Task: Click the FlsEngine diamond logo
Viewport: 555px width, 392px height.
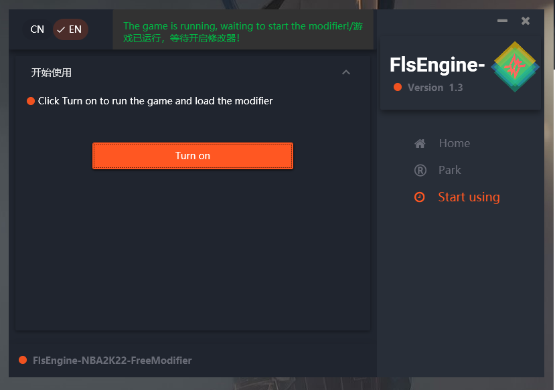Action: tap(514, 67)
